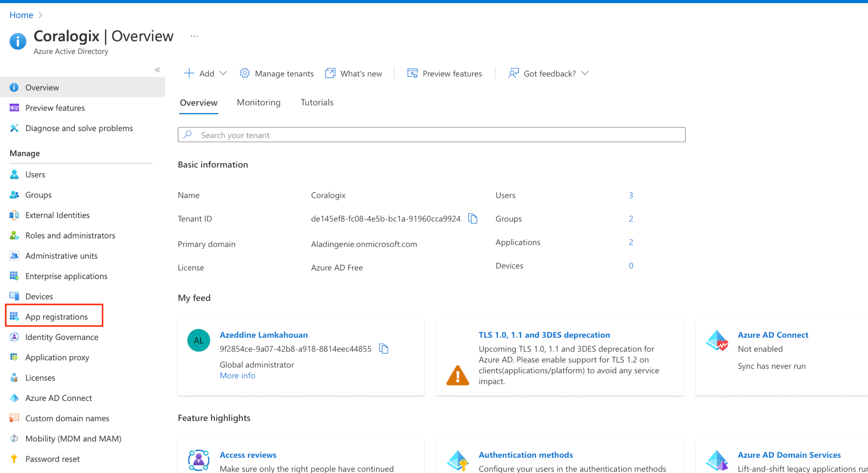Click the Devices count 0
The width and height of the screenshot is (868, 473).
tap(631, 266)
